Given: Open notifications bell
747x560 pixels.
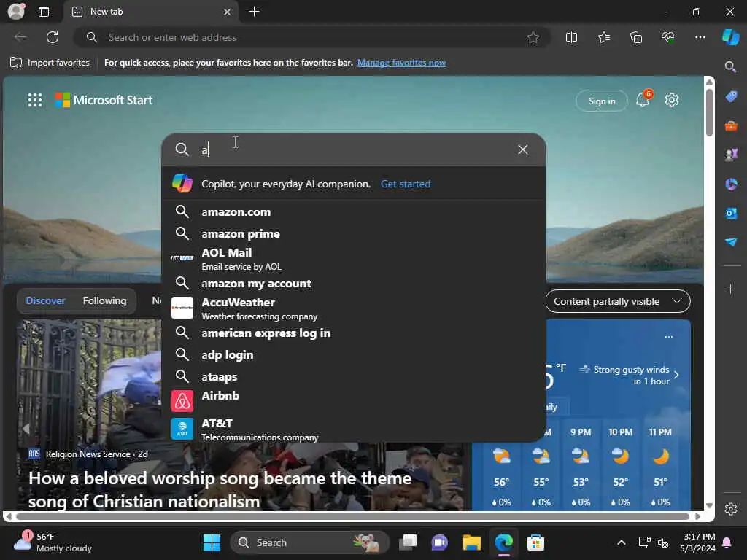Looking at the screenshot, I should (643, 100).
